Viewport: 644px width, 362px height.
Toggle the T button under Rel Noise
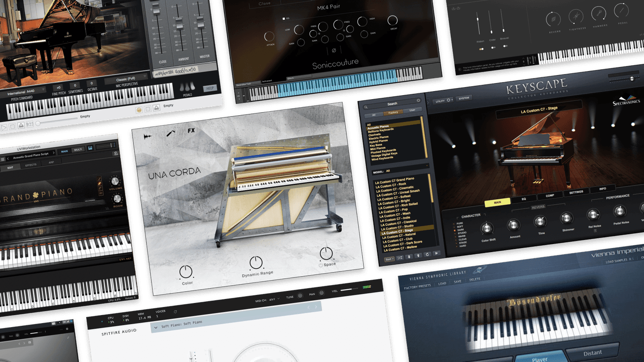(596, 231)
